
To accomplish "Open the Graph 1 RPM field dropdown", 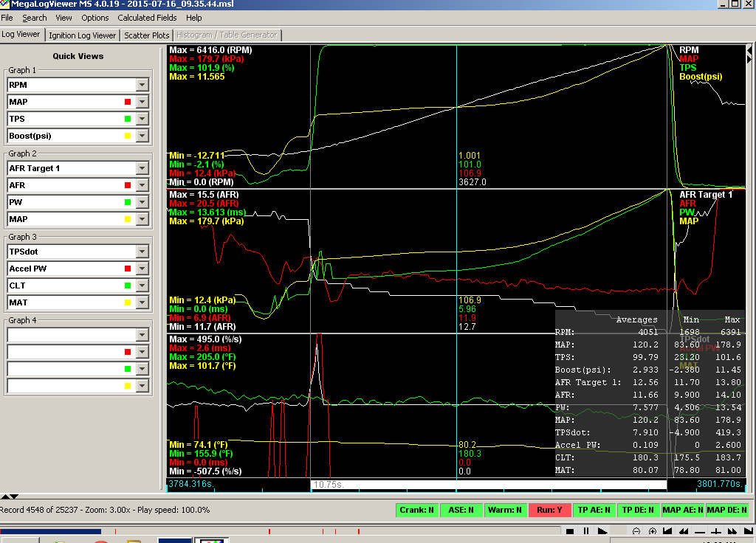I will point(142,85).
